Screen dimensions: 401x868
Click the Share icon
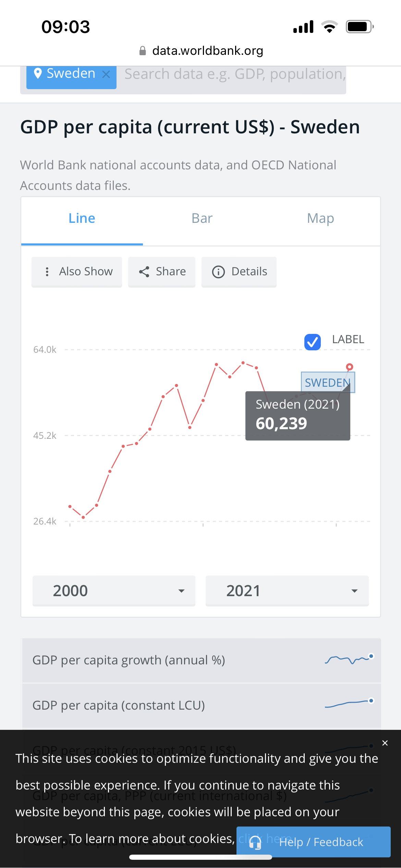pyautogui.click(x=144, y=272)
